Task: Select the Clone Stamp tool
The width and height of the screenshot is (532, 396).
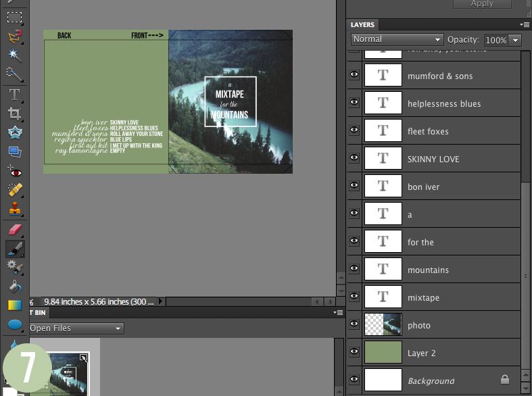Action: point(14,209)
